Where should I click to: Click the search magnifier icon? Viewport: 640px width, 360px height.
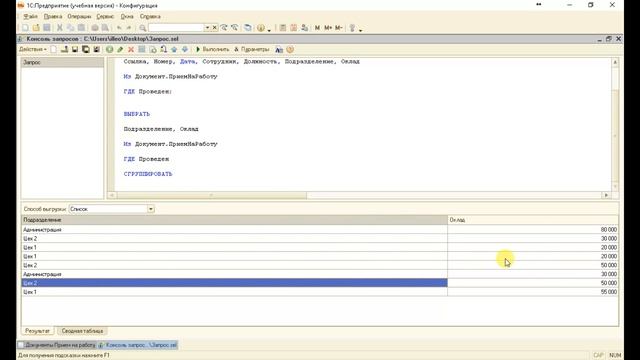click(142, 28)
